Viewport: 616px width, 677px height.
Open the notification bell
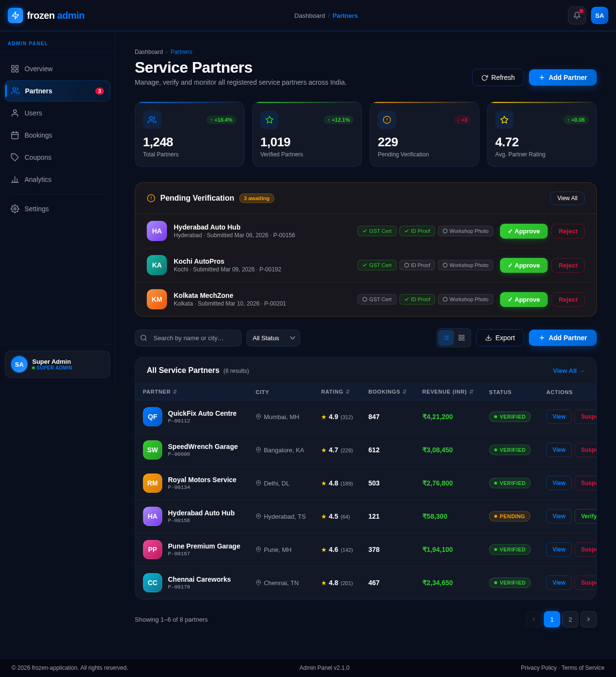pyautogui.click(x=577, y=15)
